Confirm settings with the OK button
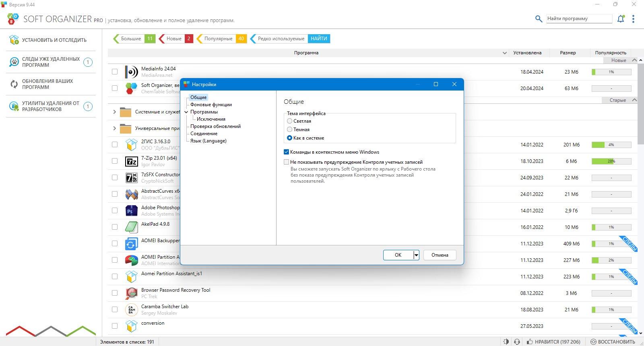The image size is (644, 346). click(398, 255)
